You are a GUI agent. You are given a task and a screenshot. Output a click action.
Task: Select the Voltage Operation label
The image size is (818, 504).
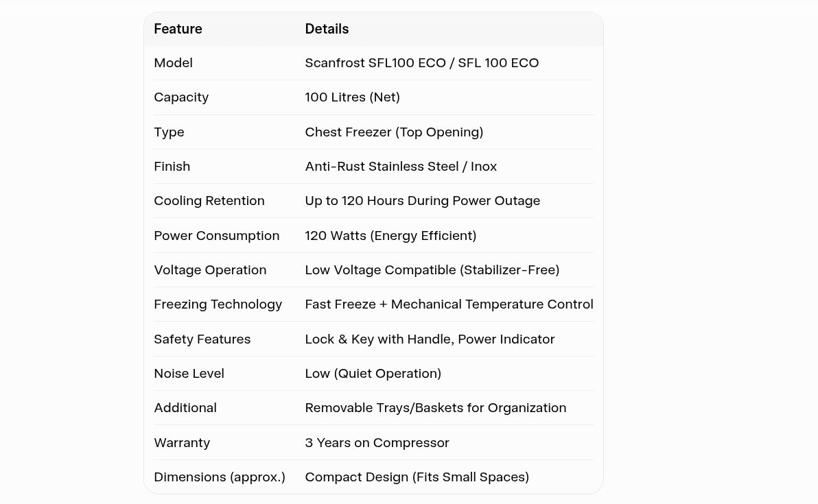pos(210,270)
